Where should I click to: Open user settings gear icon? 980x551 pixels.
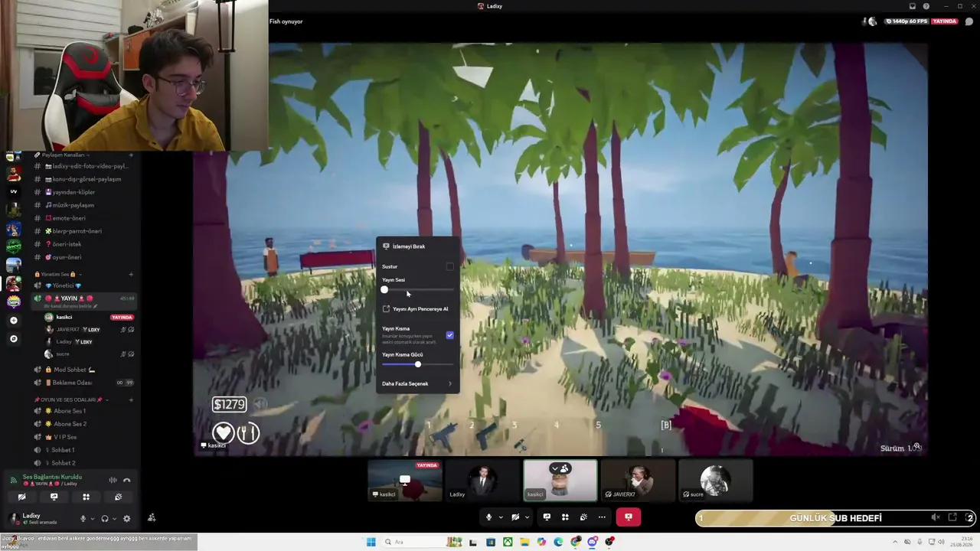click(126, 518)
